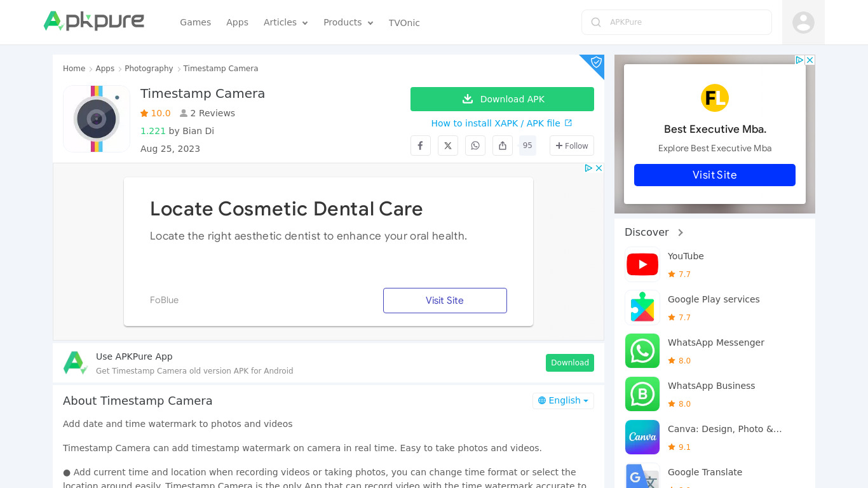This screenshot has width=868, height=488.
Task: Click the FL advertiser logo
Action: 715,98
